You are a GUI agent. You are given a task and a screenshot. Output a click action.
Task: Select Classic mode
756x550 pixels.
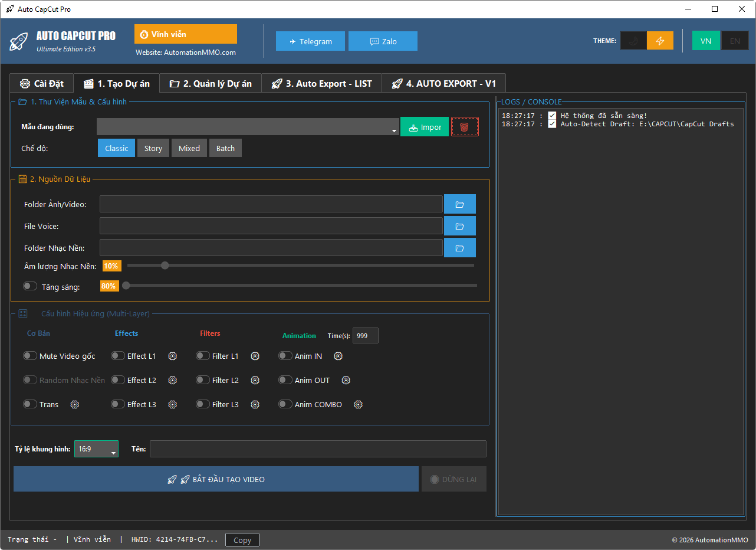[x=117, y=148]
